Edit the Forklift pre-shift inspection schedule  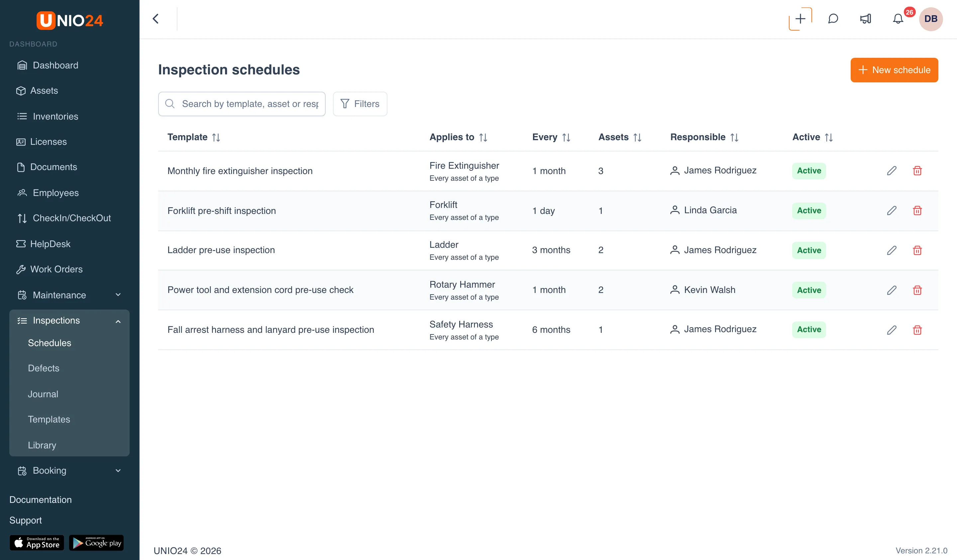[892, 211]
